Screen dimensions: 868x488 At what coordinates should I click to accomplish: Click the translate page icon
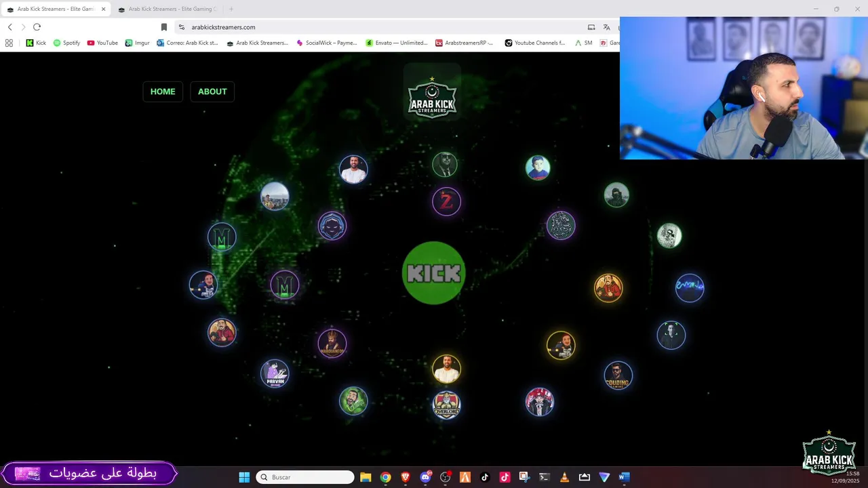point(606,27)
